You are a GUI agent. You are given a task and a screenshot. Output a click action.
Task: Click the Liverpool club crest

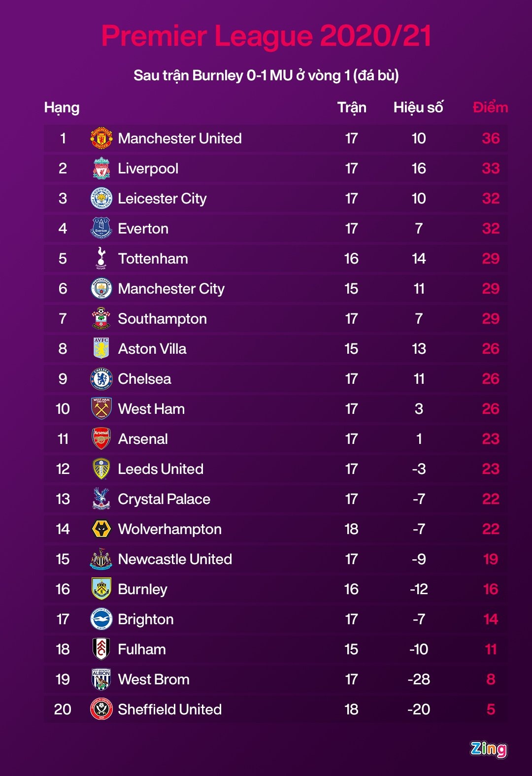101,169
